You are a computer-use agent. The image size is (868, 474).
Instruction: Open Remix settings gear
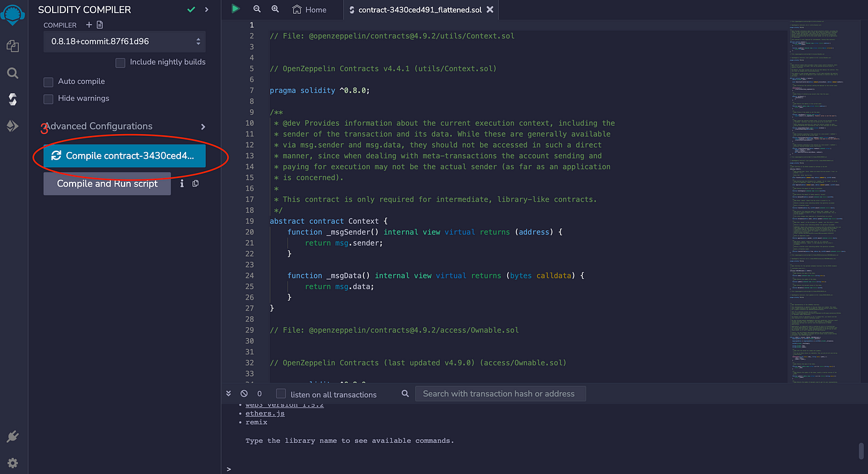tap(12, 463)
